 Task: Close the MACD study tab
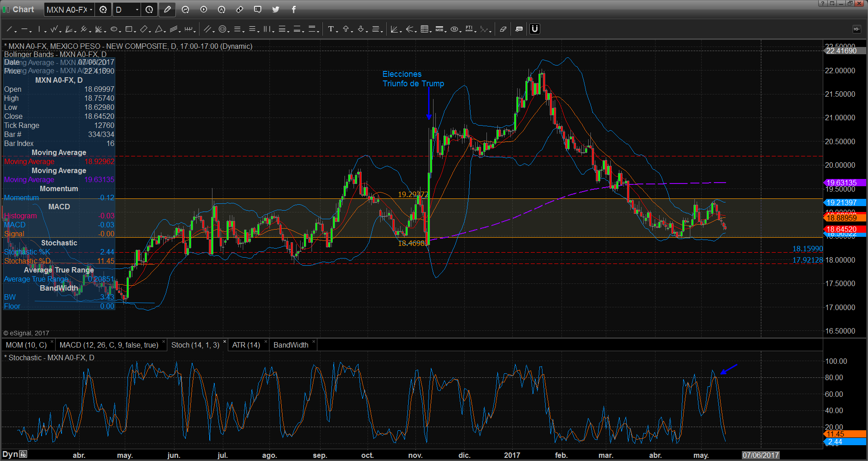coord(164,342)
